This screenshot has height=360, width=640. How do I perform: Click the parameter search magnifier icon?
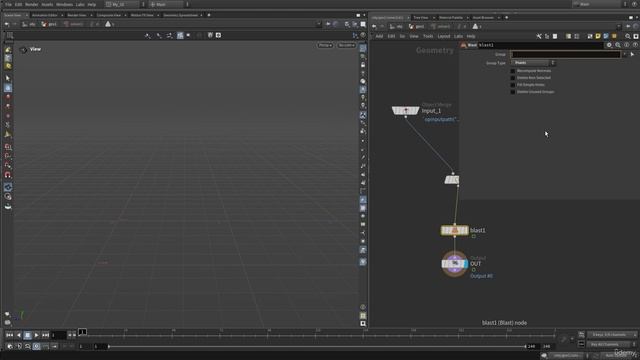[x=618, y=45]
